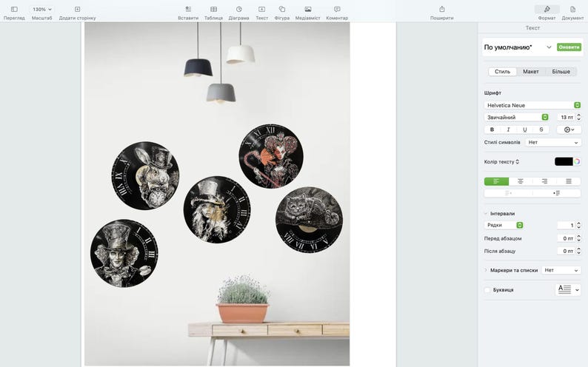Click the 13 пт font size field
The image size is (588, 367).
tap(566, 117)
